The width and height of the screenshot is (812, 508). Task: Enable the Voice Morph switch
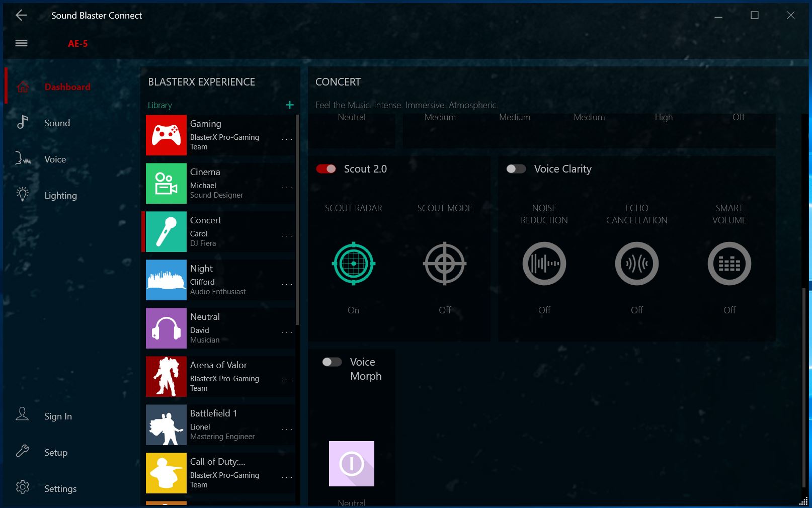click(x=332, y=362)
